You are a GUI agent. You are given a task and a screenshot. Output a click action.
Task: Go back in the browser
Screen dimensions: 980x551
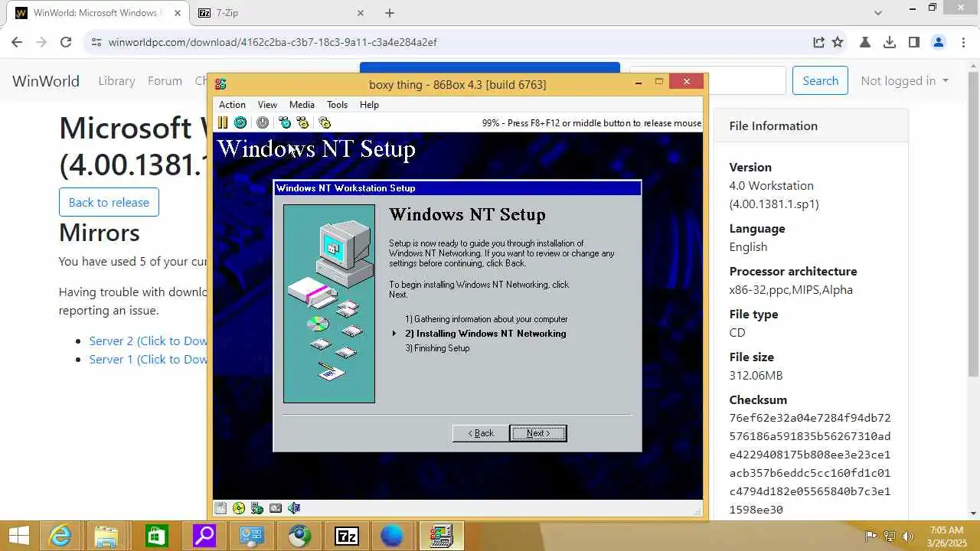tap(17, 42)
